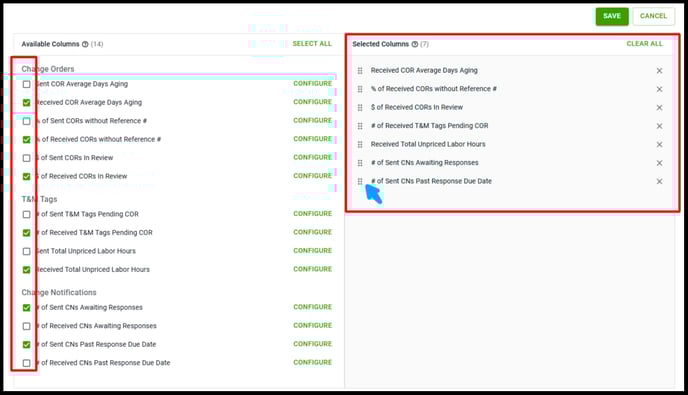The height and width of the screenshot is (395, 688).
Task: Uncheck Received Total Unpriced Labor Hours checkbox
Action: coord(26,269)
